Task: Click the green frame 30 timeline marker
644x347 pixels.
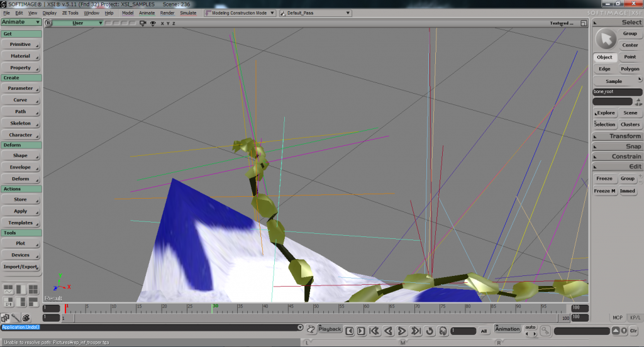Action: [x=213, y=308]
